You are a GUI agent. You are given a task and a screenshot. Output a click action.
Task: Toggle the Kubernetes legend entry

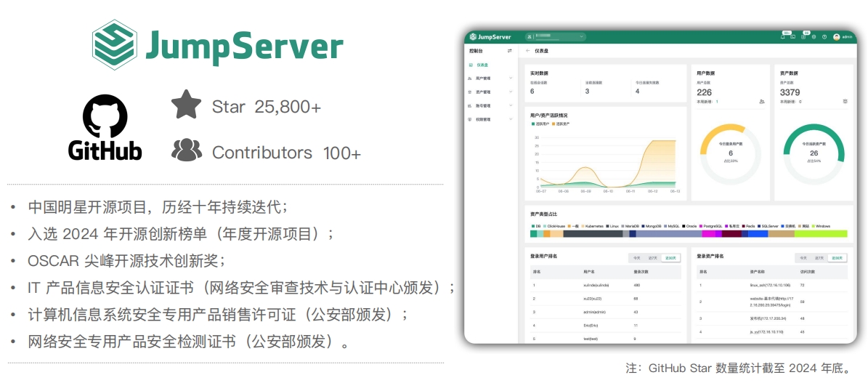tap(592, 226)
